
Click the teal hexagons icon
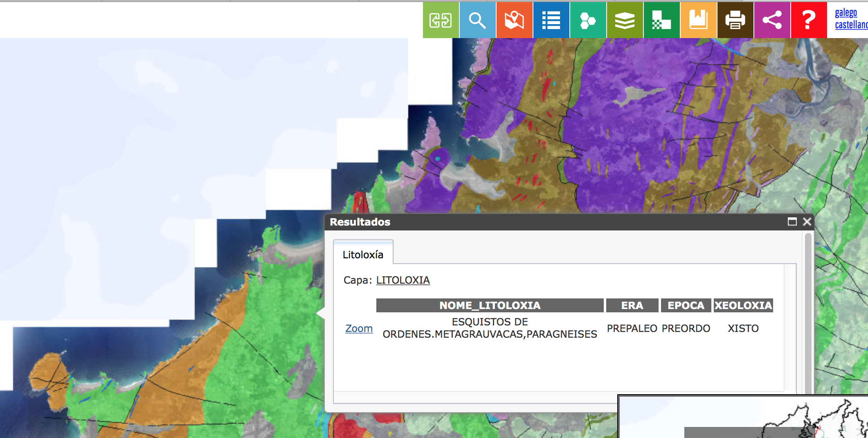pyautogui.click(x=588, y=20)
